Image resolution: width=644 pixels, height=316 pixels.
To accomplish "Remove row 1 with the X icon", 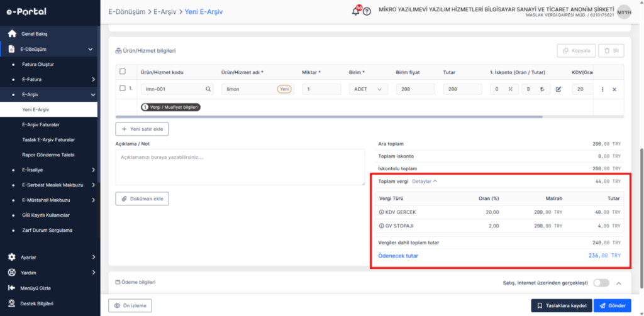I will [x=614, y=89].
